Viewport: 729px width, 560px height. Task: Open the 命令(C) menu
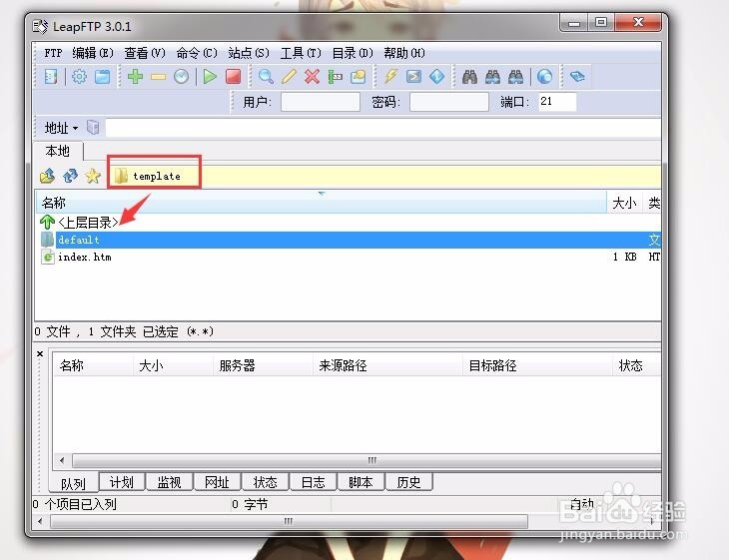point(197,53)
